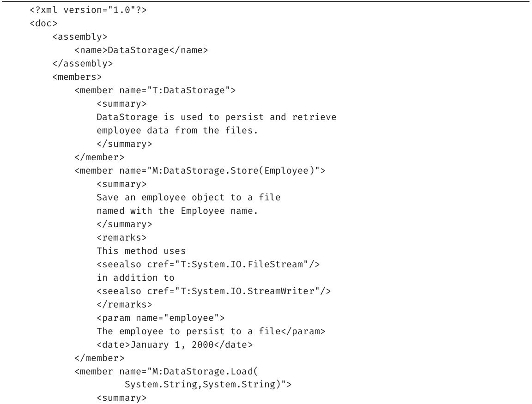Image resolution: width=532 pixels, height=404 pixels.
Task: Click the line "named with the Employee name."
Action: tap(177, 211)
